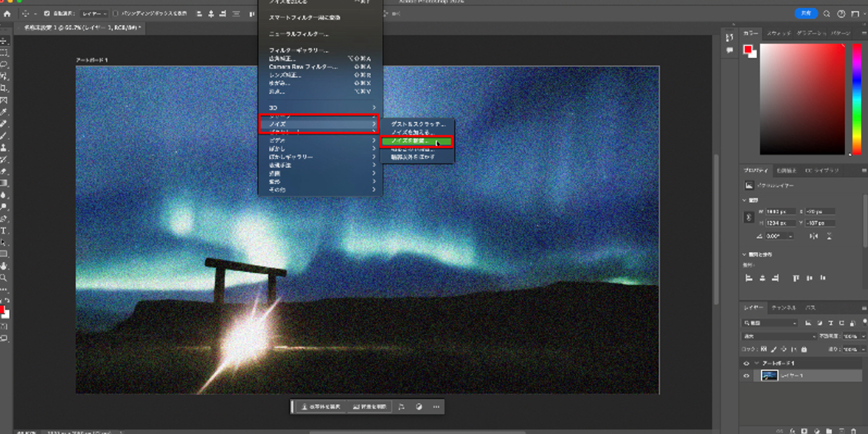Click the trash icon in Layers panel

[x=853, y=431]
